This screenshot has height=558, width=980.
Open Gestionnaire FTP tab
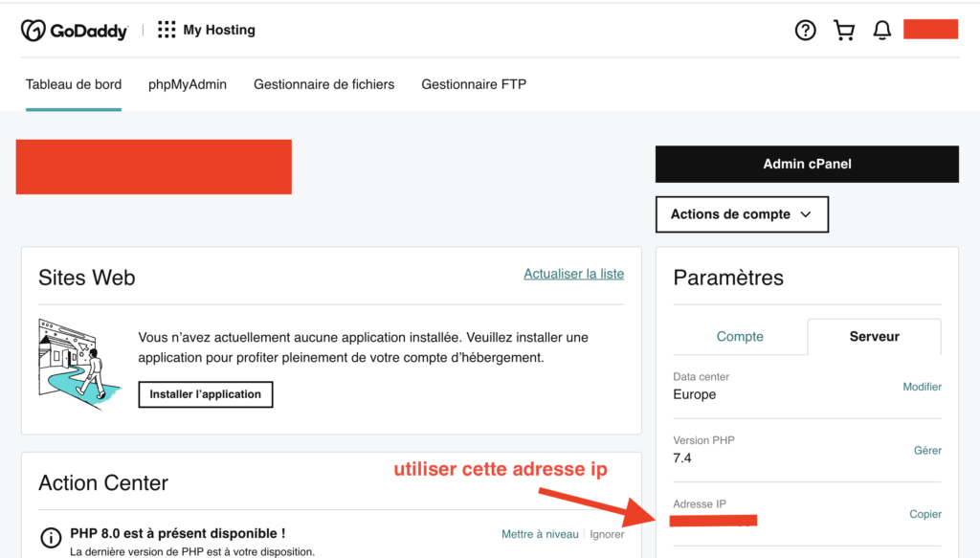(474, 84)
